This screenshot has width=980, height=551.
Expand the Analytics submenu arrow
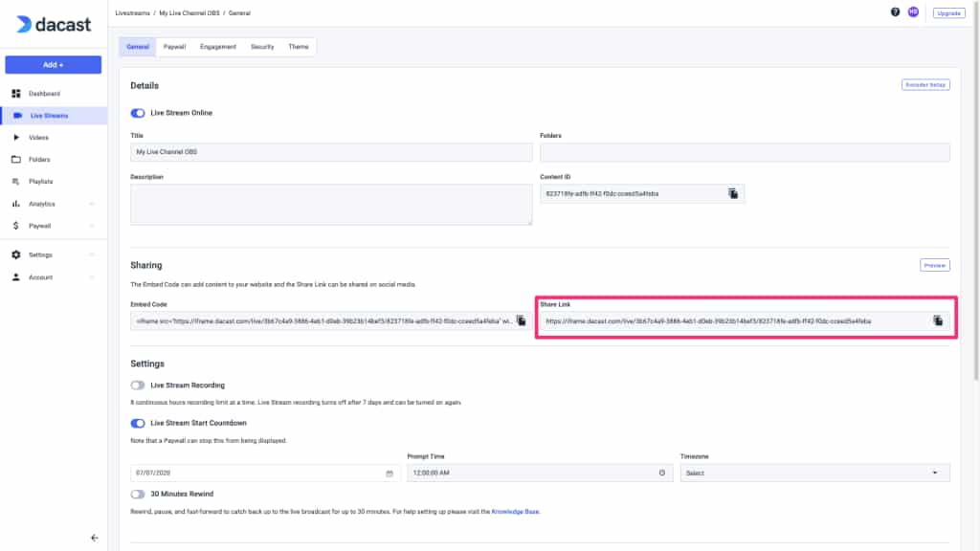coord(92,204)
